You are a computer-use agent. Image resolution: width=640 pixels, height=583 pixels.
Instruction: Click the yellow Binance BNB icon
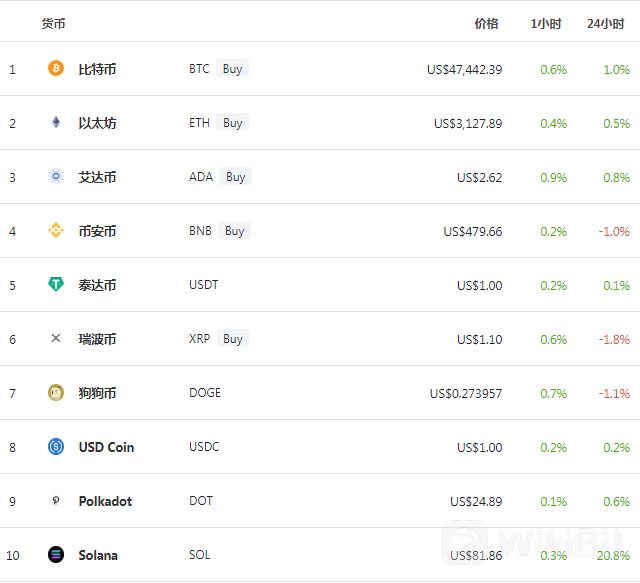coord(56,230)
